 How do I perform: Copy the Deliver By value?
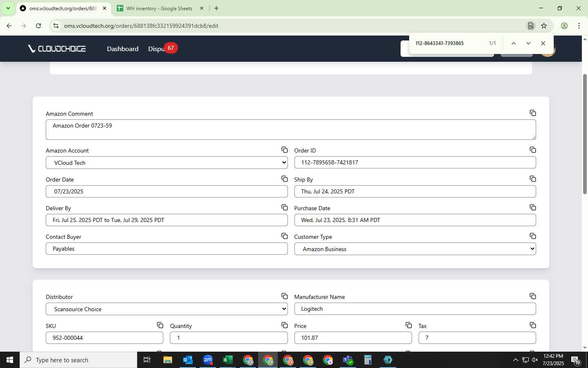pyautogui.click(x=285, y=207)
